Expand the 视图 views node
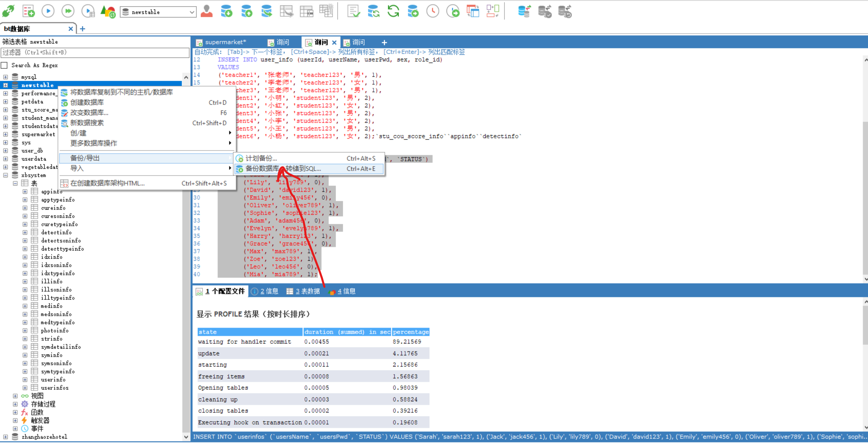The height and width of the screenshot is (444, 868). [x=15, y=396]
